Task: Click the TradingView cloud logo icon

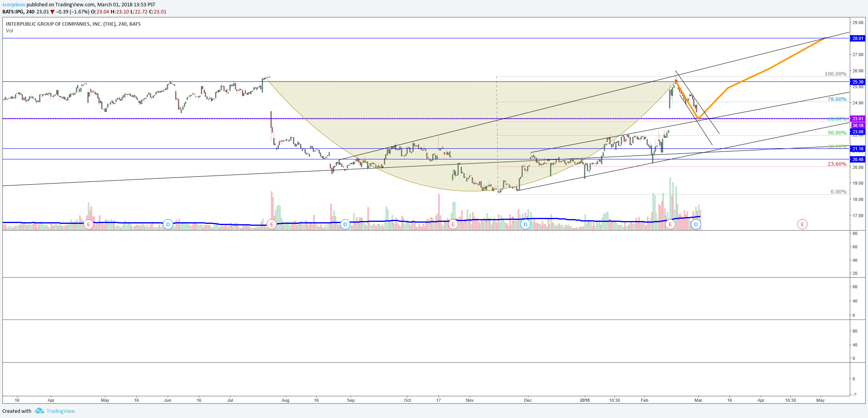Action: pyautogui.click(x=39, y=411)
